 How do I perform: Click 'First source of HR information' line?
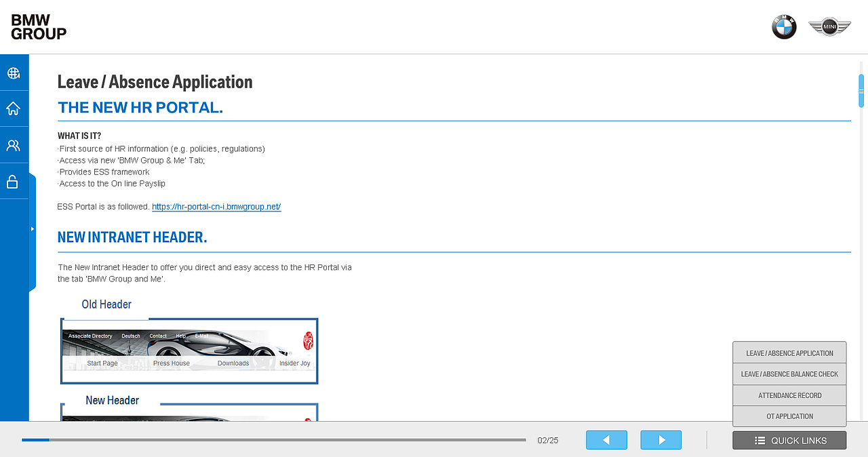click(x=161, y=148)
